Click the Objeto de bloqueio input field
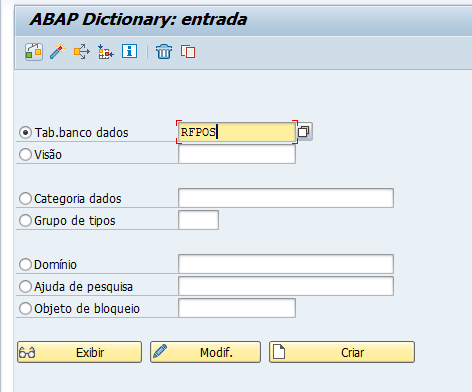472x392 pixels. [237, 308]
